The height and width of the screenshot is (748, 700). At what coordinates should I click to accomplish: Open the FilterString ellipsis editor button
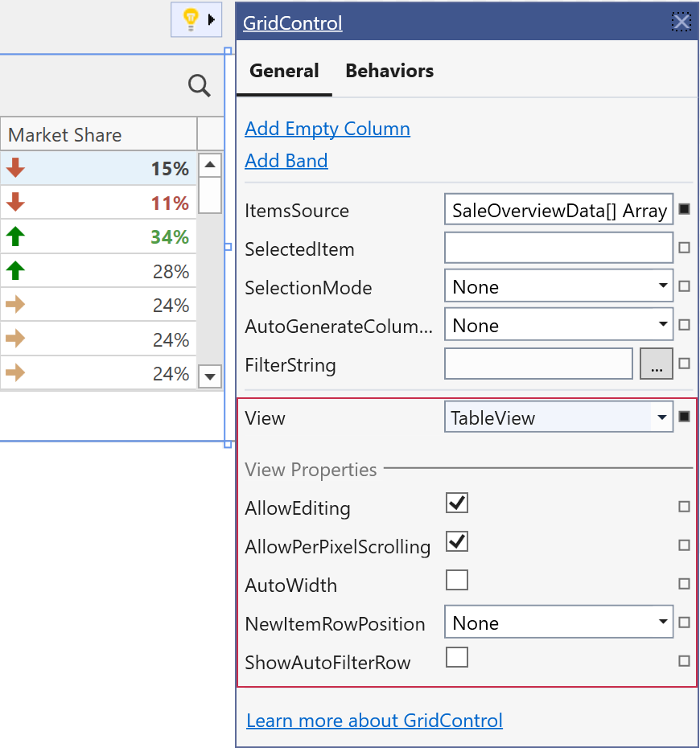click(x=657, y=364)
